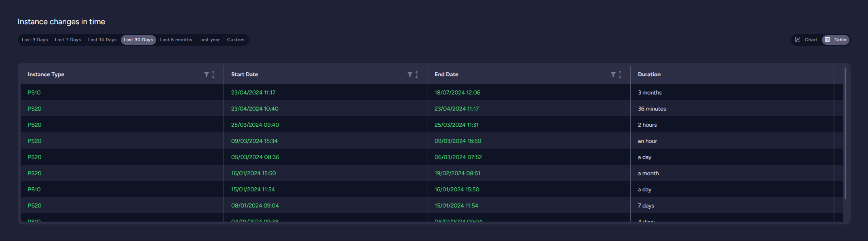Select Last 30 Days range
The width and height of the screenshot is (868, 241).
pos(138,40)
